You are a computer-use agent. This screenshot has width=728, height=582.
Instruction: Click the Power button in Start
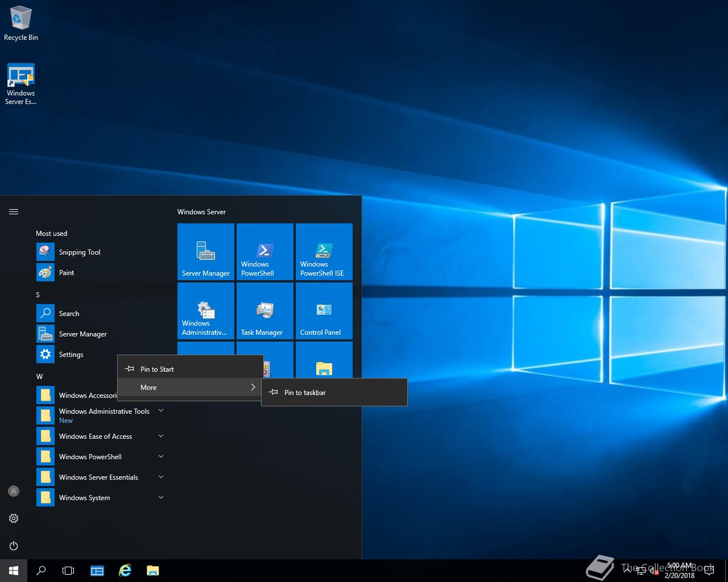coord(14,546)
